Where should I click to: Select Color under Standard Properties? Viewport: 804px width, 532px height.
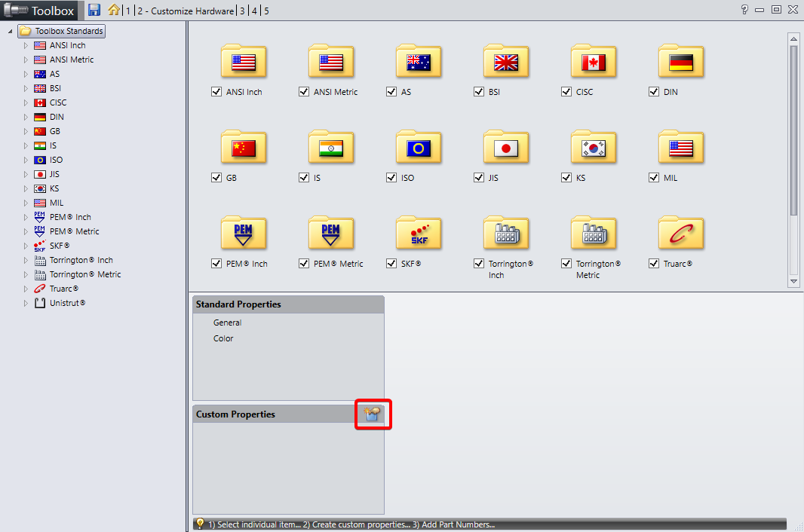coord(223,338)
